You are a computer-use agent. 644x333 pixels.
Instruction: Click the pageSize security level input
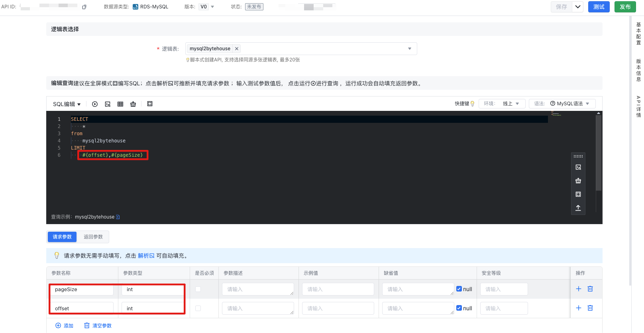click(x=504, y=289)
